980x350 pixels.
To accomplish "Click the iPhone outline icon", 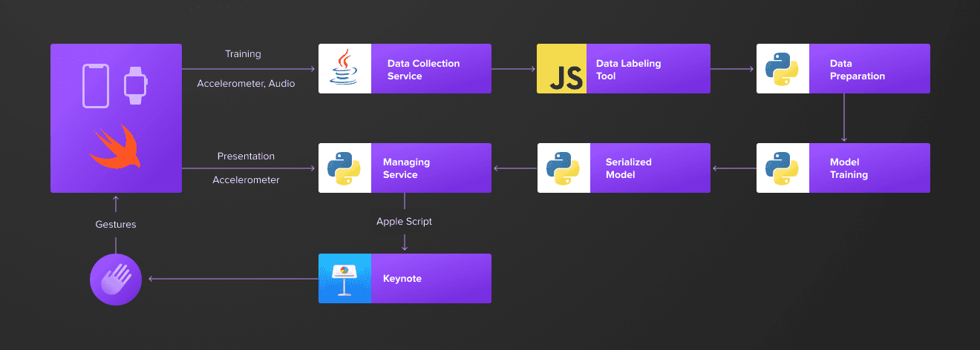I will point(96,86).
